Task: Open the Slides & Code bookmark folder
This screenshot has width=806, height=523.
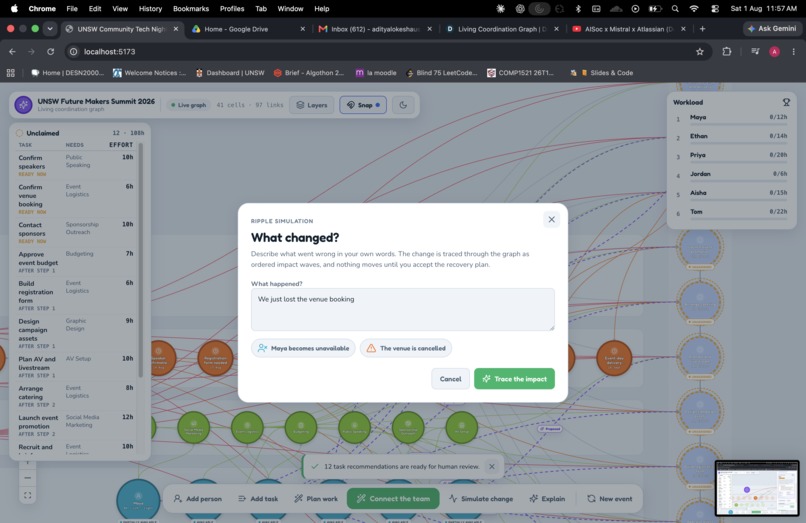Action: [x=607, y=73]
